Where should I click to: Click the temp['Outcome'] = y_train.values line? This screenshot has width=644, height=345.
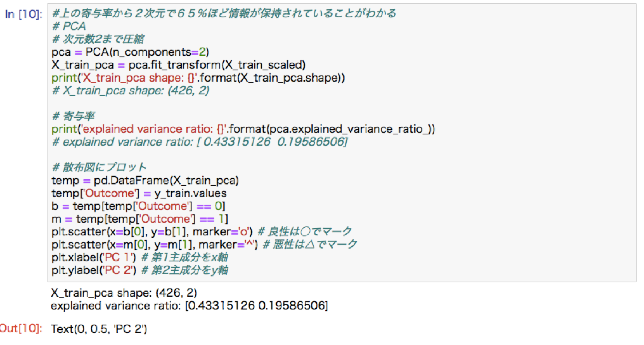[x=139, y=193]
